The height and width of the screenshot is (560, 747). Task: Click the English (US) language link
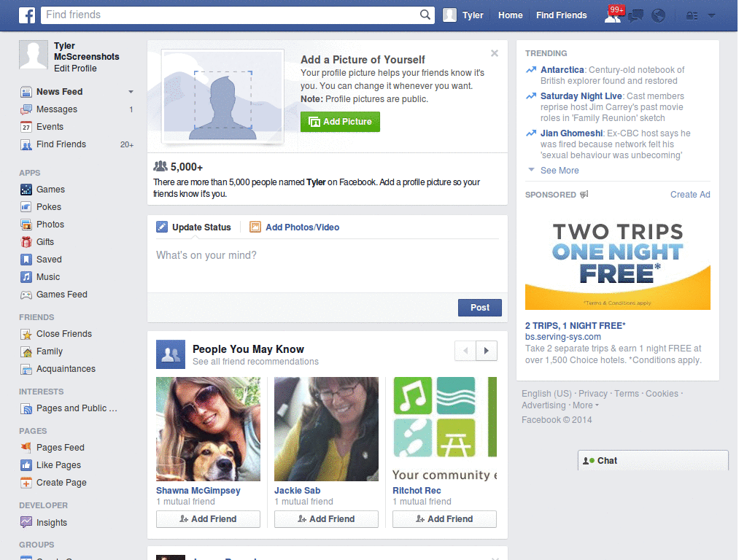click(546, 394)
